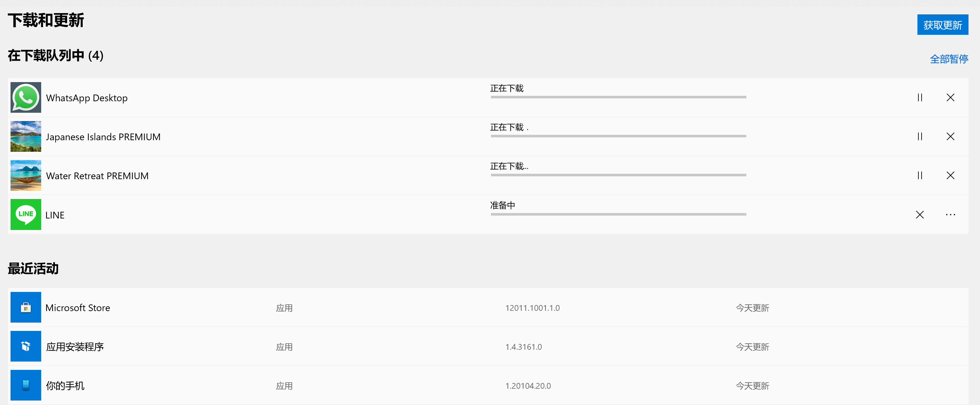The image size is (980, 405).
Task: Open the Microsoft Store entry in recent activity
Action: 78,308
